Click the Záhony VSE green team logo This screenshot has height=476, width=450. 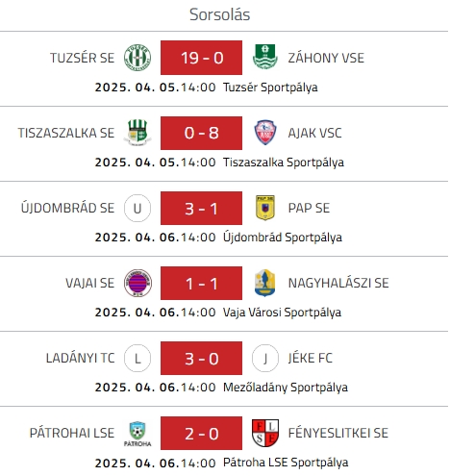click(x=265, y=57)
